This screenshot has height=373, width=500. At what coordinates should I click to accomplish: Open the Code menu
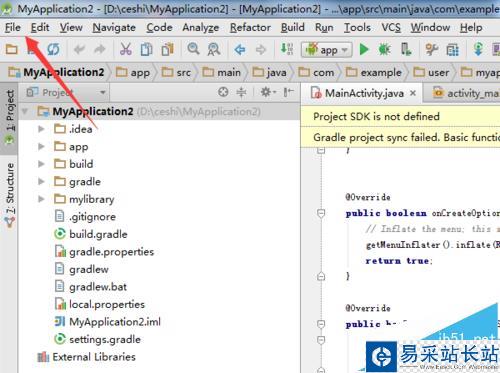pyautogui.click(x=159, y=27)
